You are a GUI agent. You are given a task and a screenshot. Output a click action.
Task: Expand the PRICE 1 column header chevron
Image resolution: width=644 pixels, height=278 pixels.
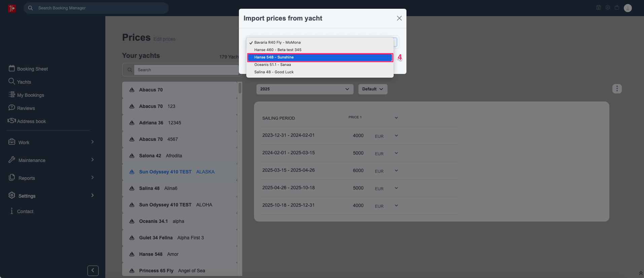click(x=396, y=118)
